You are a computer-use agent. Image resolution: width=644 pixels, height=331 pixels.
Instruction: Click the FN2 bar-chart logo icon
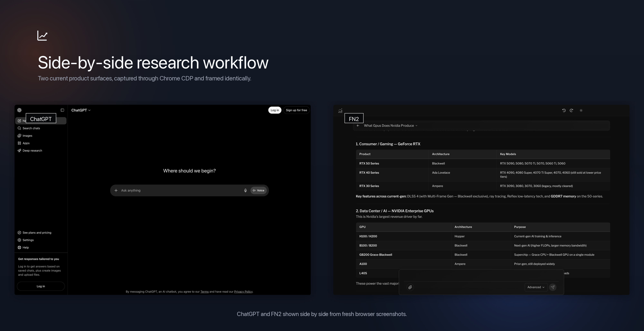pos(340,111)
